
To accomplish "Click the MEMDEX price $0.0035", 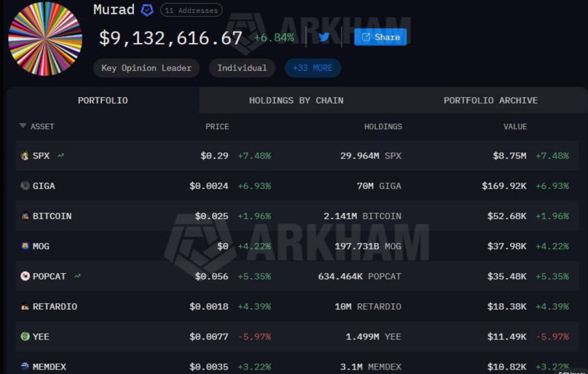I will pyautogui.click(x=209, y=367).
